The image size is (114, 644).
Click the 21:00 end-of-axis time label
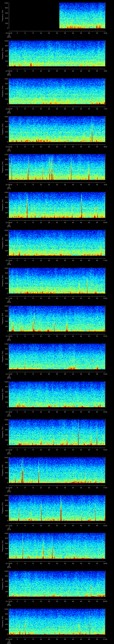[x=105, y=639]
